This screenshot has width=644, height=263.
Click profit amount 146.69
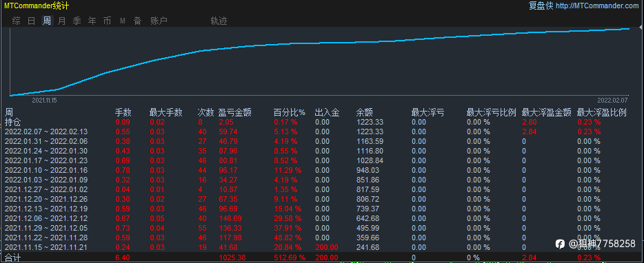[x=230, y=218]
